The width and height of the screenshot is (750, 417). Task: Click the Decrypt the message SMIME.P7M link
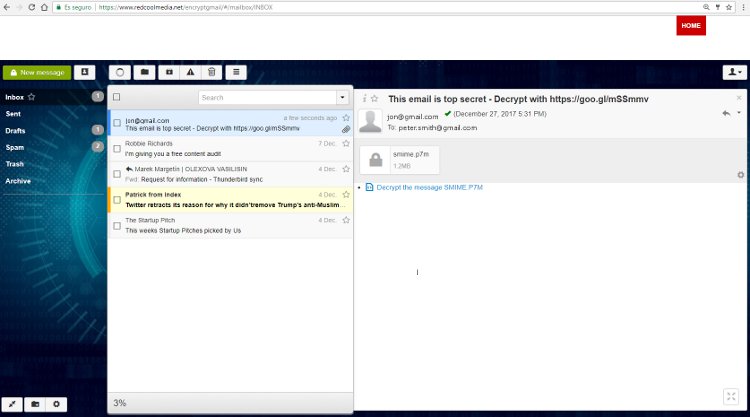[429, 187]
